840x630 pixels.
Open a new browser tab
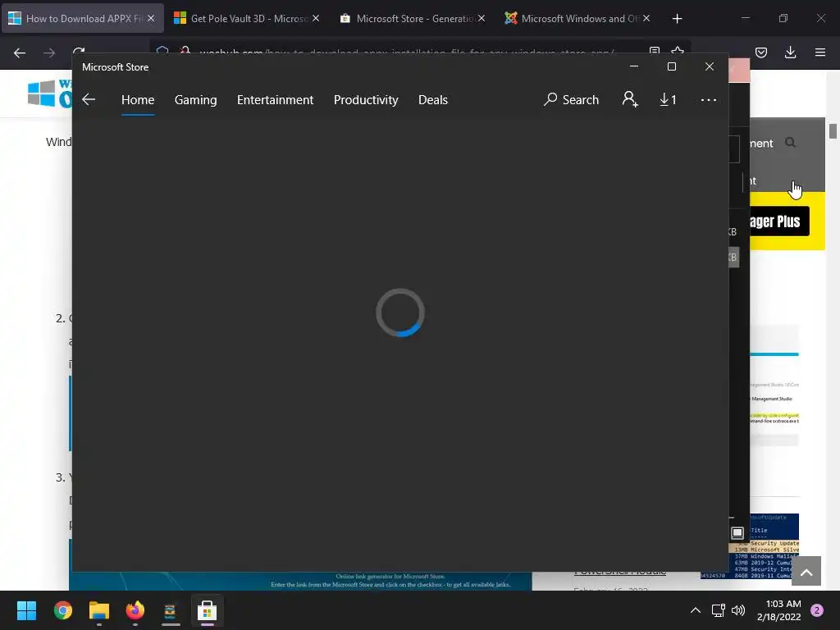pyautogui.click(x=677, y=19)
